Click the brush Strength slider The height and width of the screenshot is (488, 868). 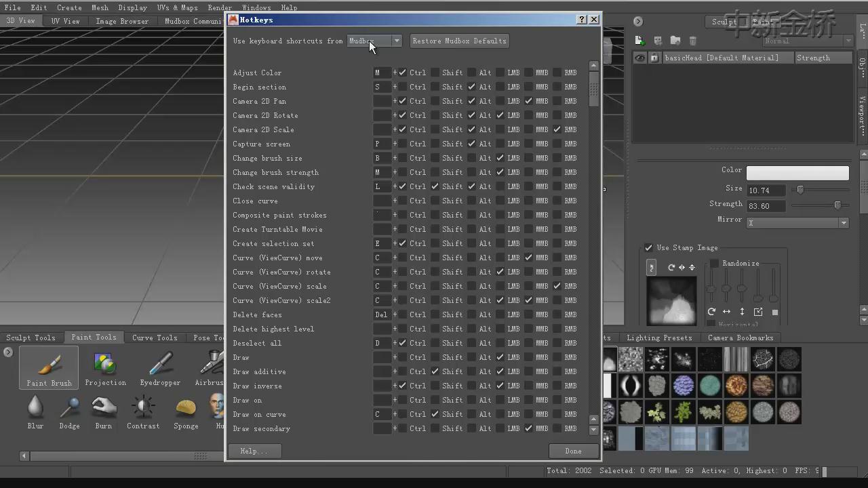pyautogui.click(x=820, y=205)
